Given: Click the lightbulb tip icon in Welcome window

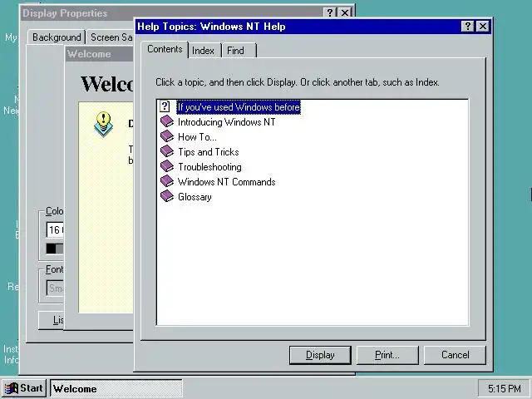Looking at the screenshot, I should tap(103, 124).
